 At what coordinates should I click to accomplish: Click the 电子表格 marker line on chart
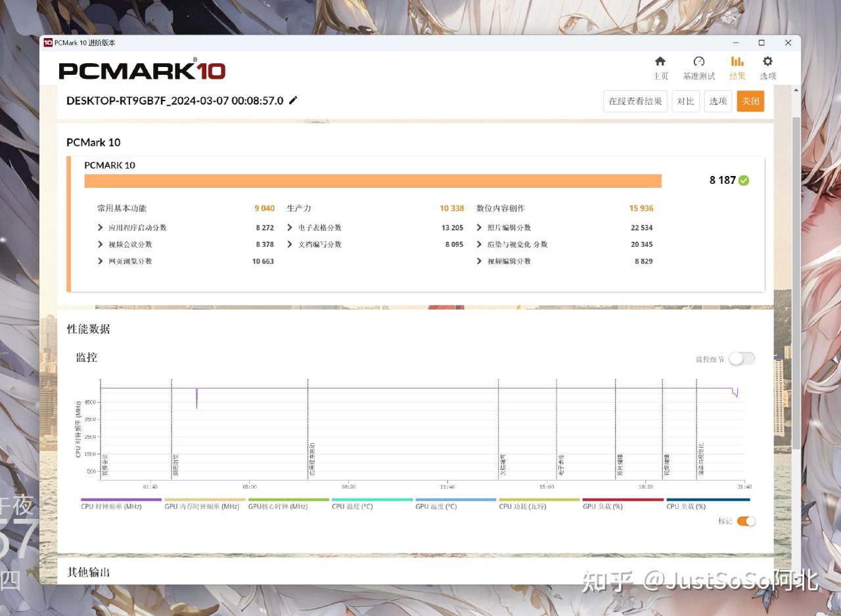tap(557, 429)
